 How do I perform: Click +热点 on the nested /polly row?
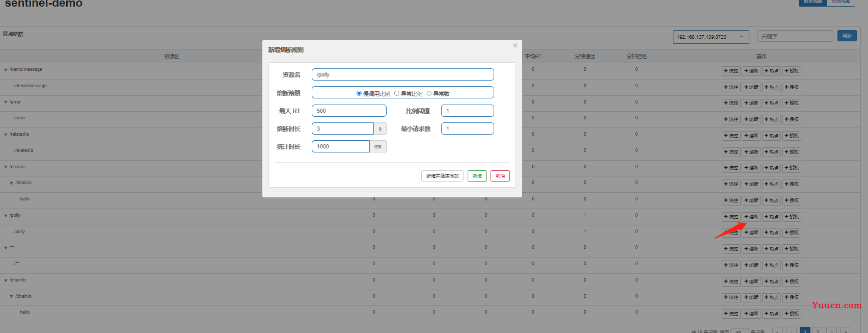pyautogui.click(x=771, y=233)
